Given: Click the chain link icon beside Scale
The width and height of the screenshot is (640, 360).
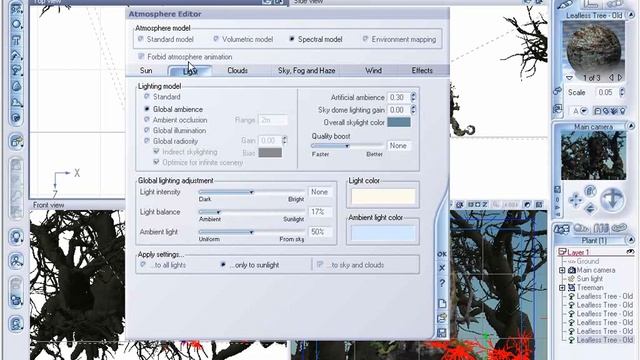Looking at the screenshot, I should click(558, 92).
